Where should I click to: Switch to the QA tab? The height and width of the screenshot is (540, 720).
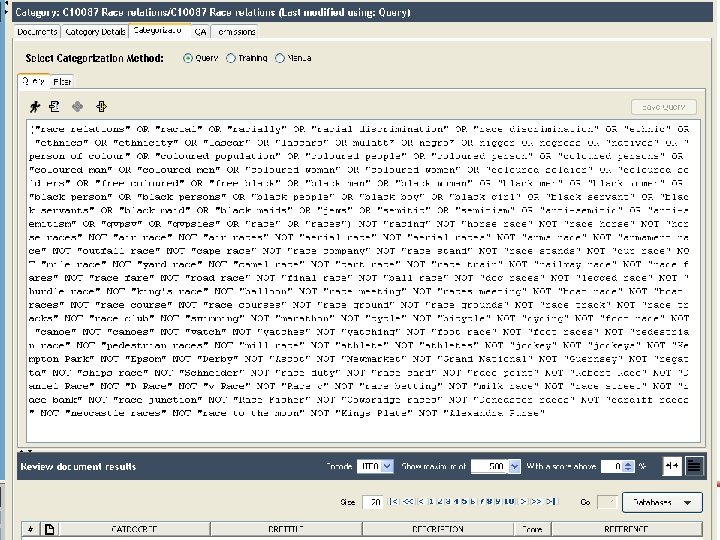200,32
